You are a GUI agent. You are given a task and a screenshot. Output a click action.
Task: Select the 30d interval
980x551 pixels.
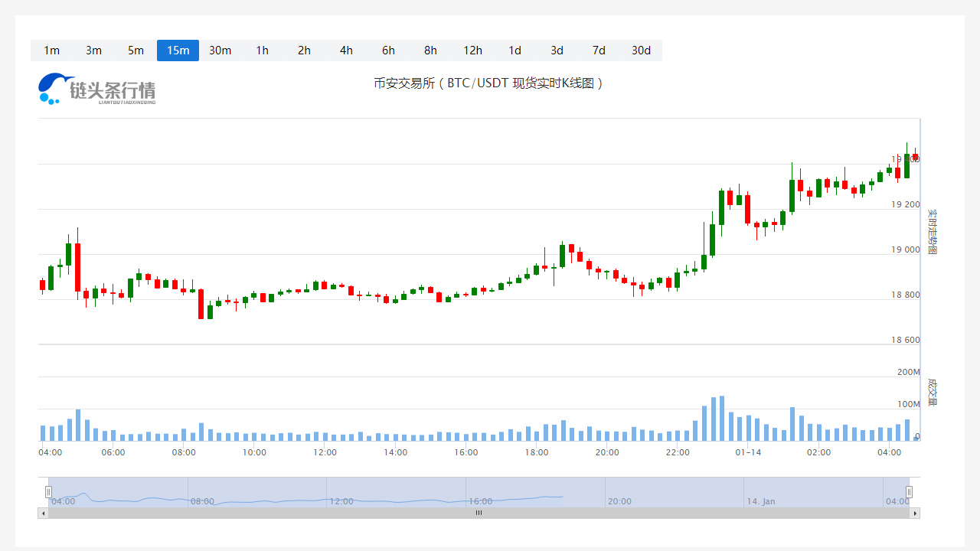click(x=641, y=51)
